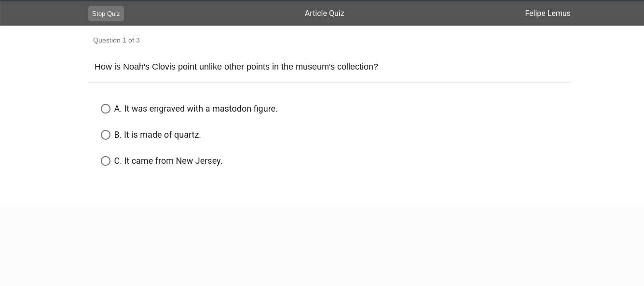
Task: Select radio button for answer A
Action: click(x=106, y=109)
